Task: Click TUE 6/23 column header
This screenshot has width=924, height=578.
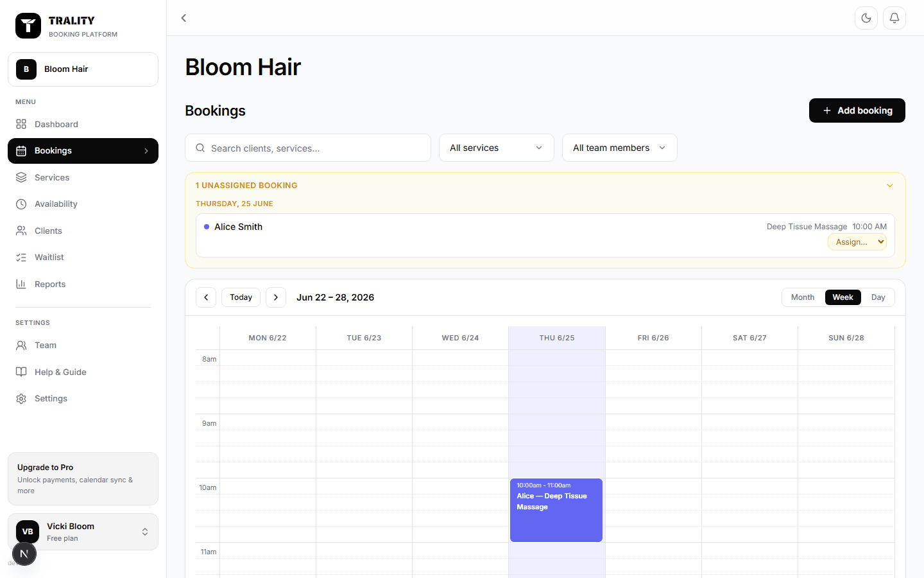Action: click(x=364, y=338)
